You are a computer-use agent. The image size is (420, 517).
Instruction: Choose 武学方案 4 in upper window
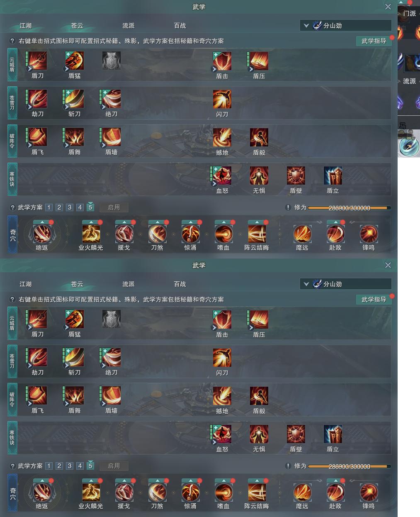(x=80, y=207)
